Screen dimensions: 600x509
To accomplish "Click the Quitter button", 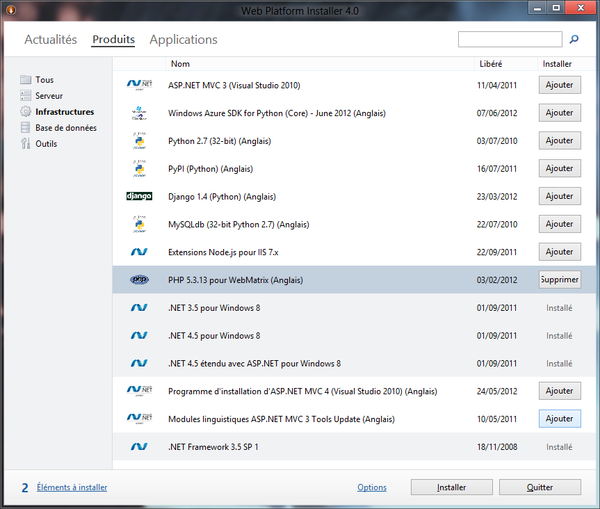I will 540,487.
